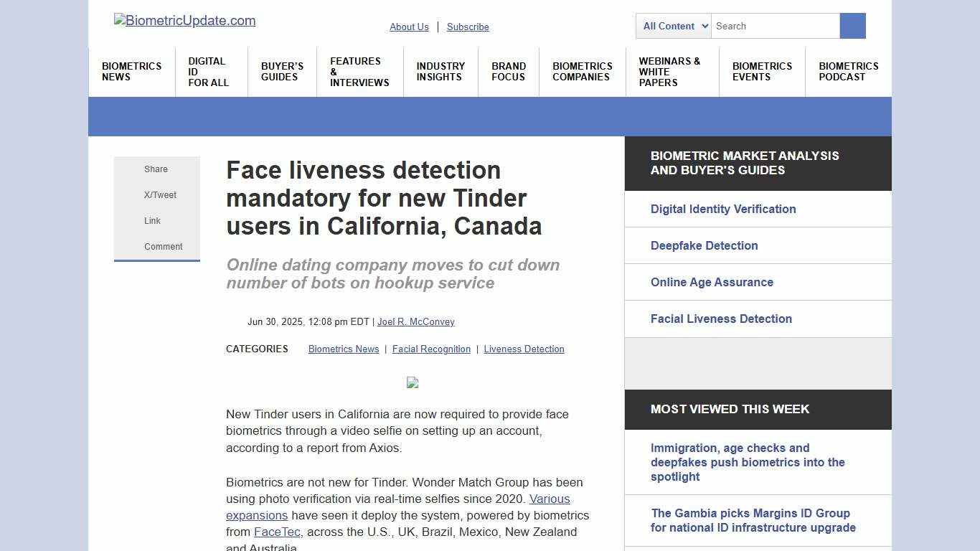Open the About Us page
Viewport: 980px width, 551px height.
[x=409, y=27]
